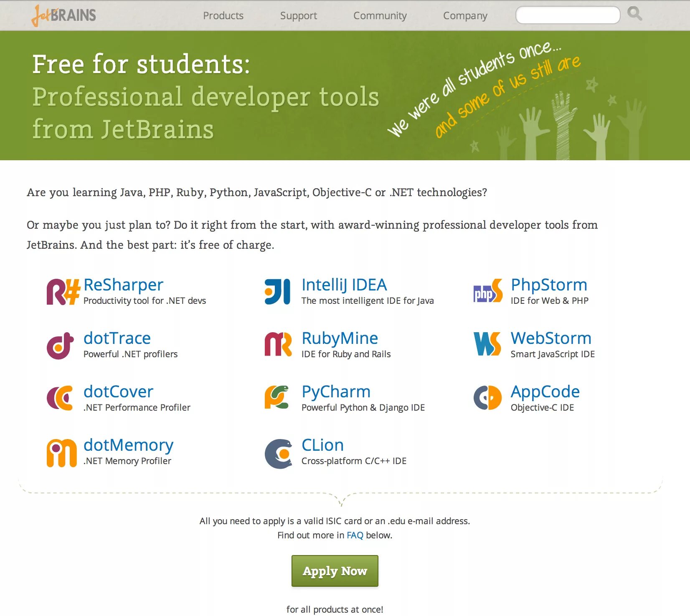Click '.NET Performance Profiler' text

point(137,407)
